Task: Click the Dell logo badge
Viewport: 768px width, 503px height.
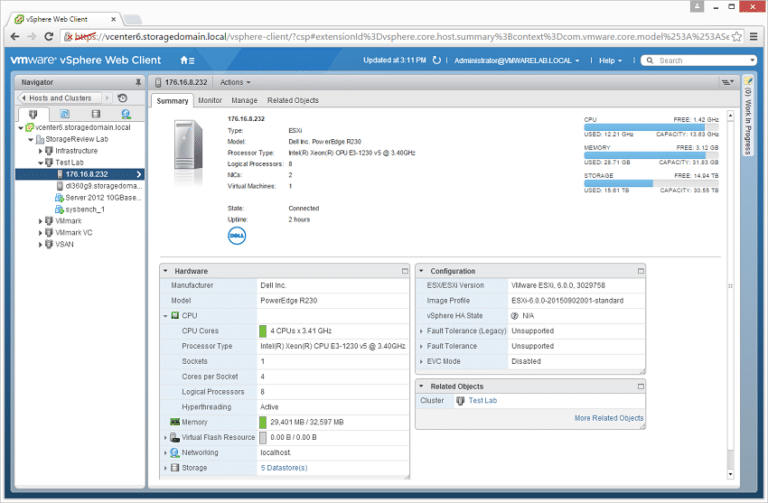Action: point(237,236)
